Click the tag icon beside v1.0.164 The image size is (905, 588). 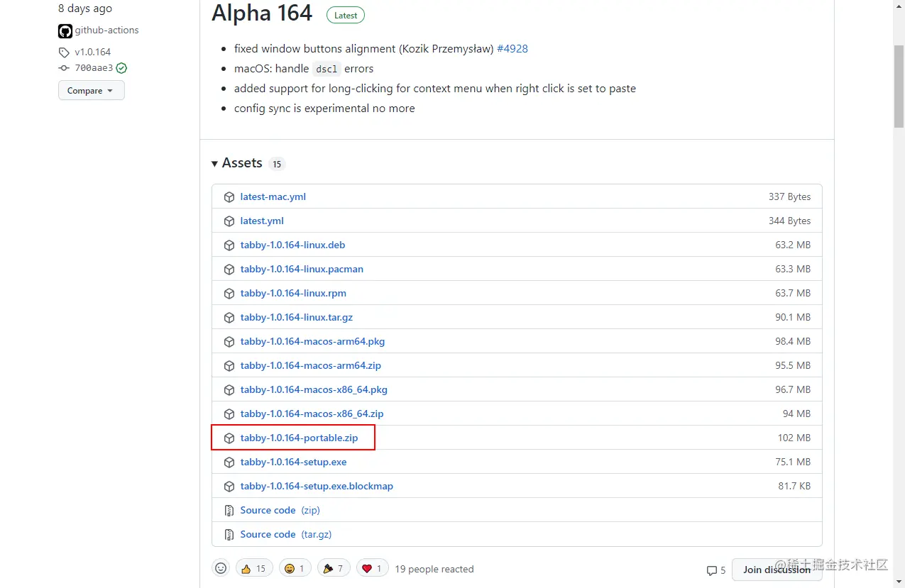64,52
